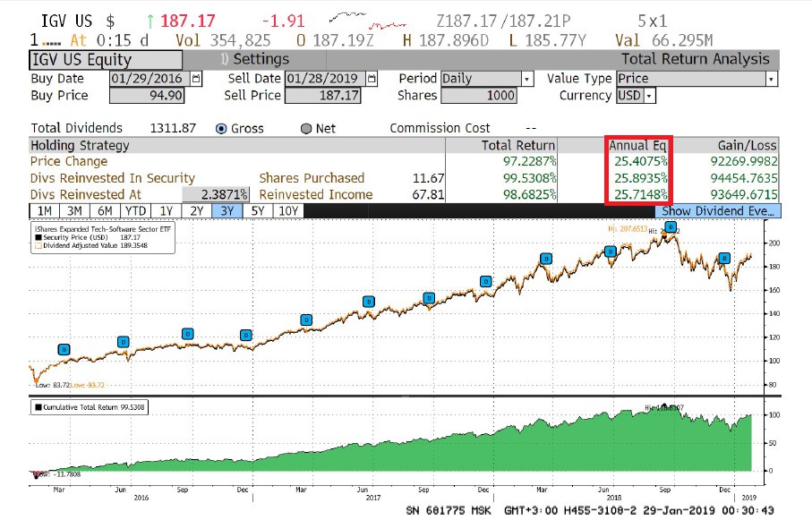Screen dimensions: 812x520
Task: Click Shares Purchased value 11.67
Action: coord(428,178)
